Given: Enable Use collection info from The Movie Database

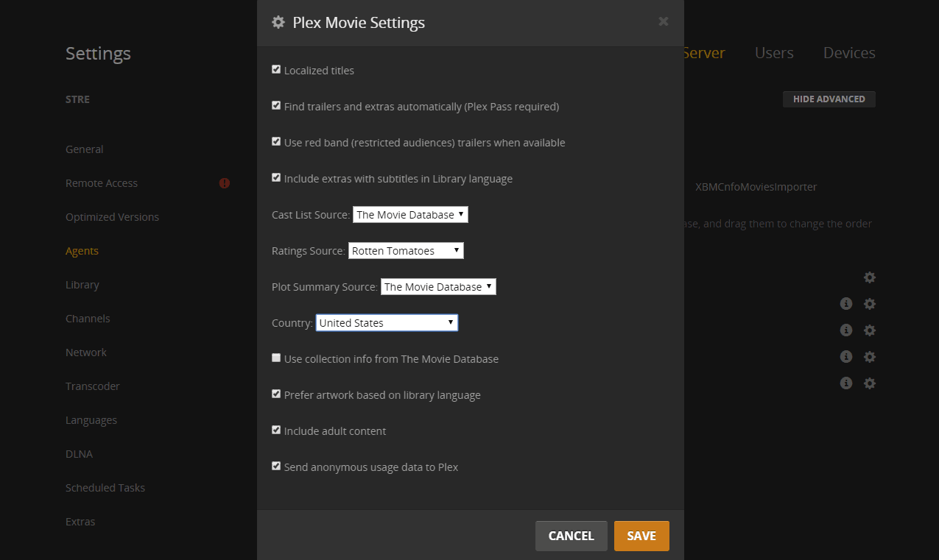Looking at the screenshot, I should click(276, 358).
